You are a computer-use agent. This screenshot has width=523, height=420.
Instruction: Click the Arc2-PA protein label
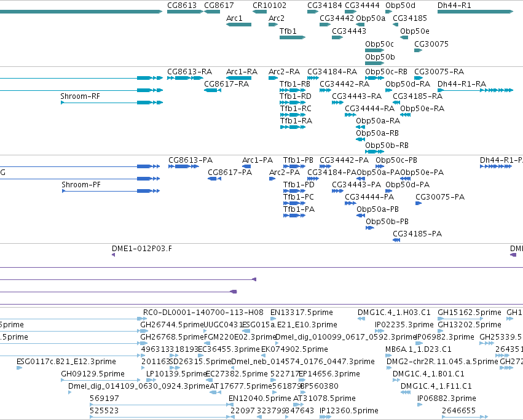[x=285, y=173]
